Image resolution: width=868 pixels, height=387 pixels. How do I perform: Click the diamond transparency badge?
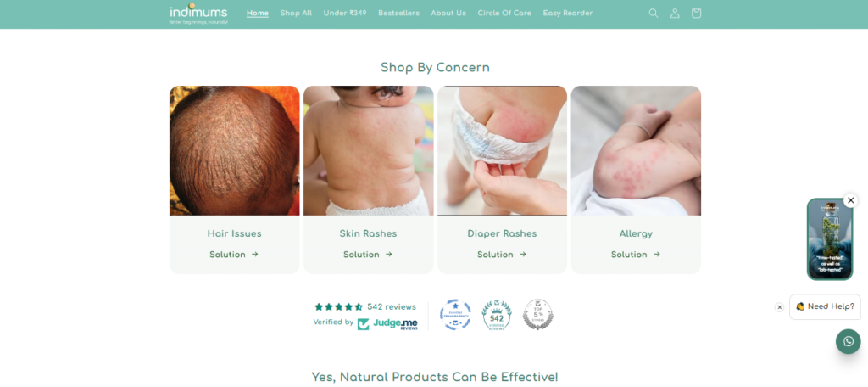click(455, 314)
